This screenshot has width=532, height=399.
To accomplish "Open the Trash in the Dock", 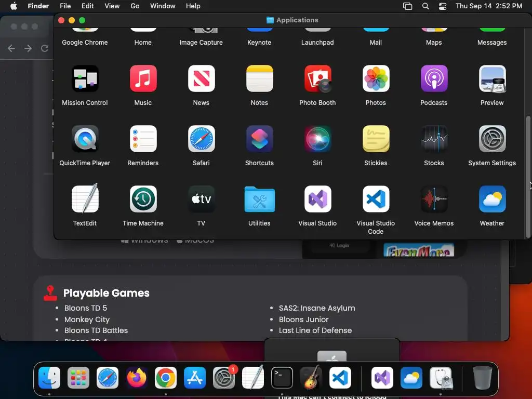I will click(x=483, y=378).
